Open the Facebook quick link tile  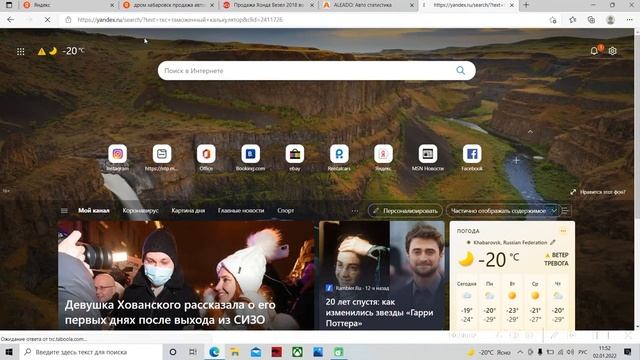(472, 154)
